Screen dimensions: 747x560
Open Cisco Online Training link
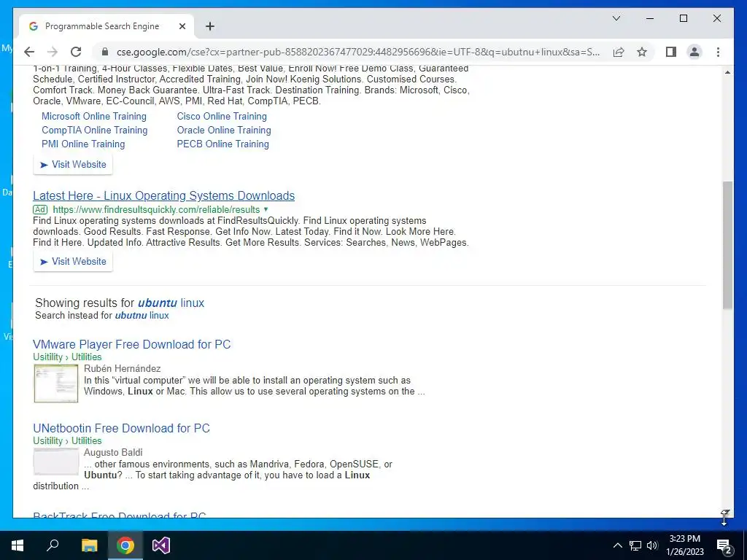coord(222,116)
